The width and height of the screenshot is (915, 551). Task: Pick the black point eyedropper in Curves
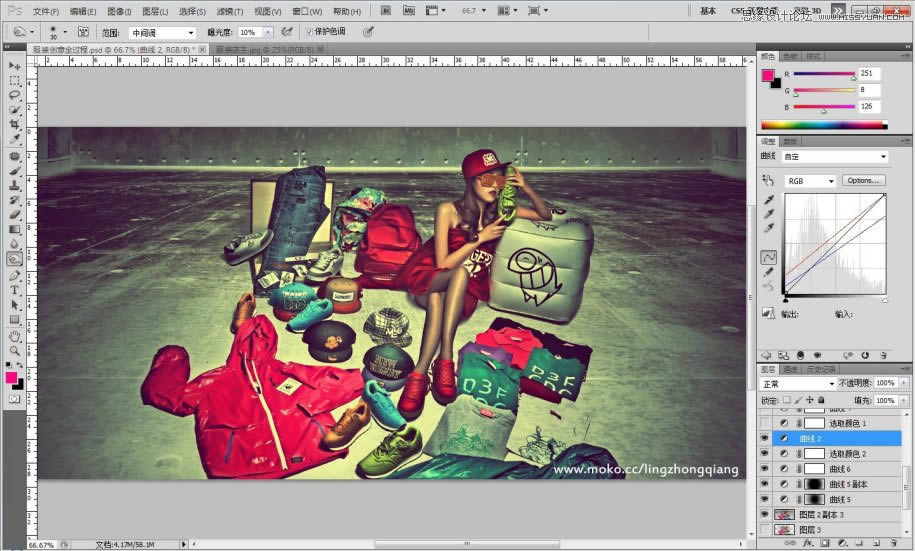click(x=768, y=200)
